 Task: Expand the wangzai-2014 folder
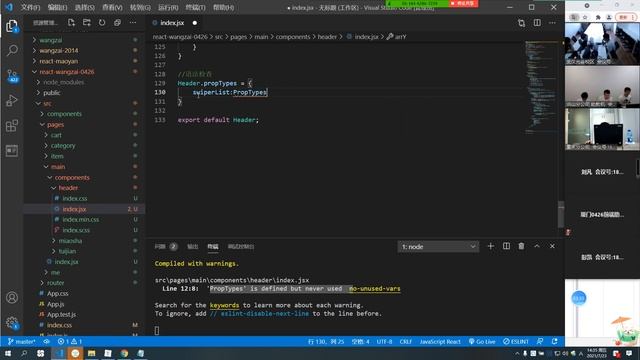pos(58,51)
